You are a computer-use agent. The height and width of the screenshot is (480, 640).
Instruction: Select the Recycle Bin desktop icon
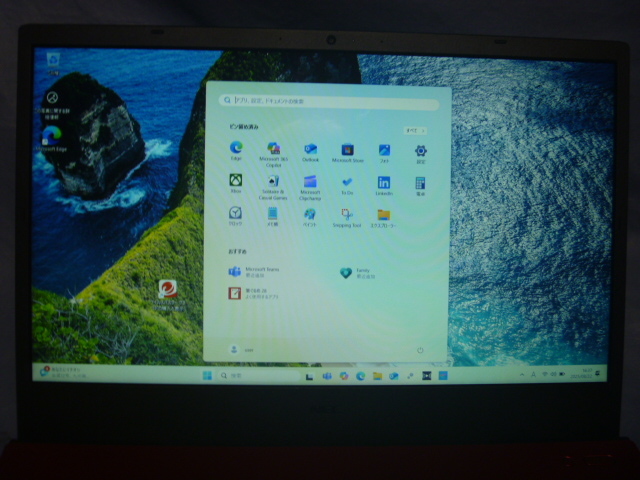(53, 64)
